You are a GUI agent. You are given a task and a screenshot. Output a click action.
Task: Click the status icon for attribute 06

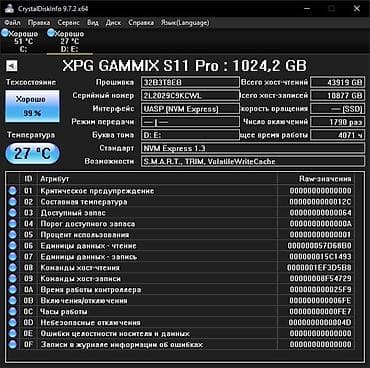click(x=13, y=246)
